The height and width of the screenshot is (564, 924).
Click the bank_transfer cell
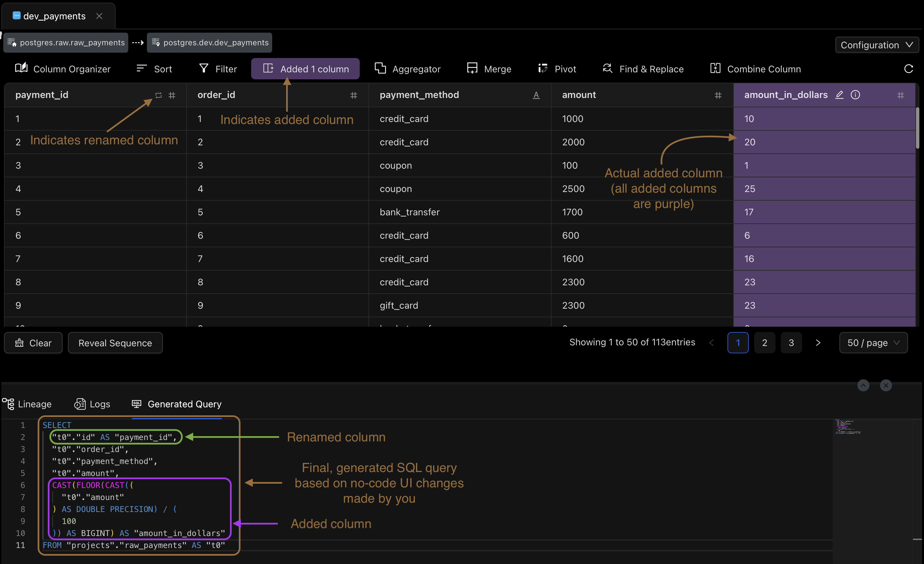coord(460,212)
